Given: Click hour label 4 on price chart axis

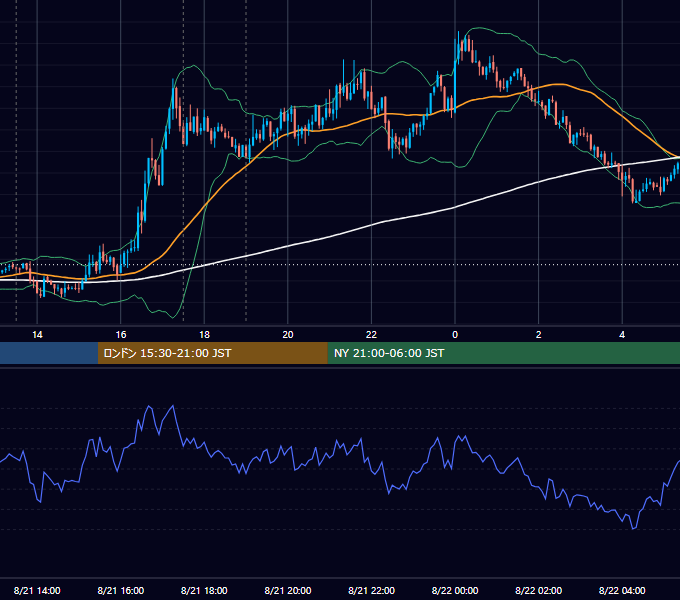Looking at the screenshot, I should [622, 334].
